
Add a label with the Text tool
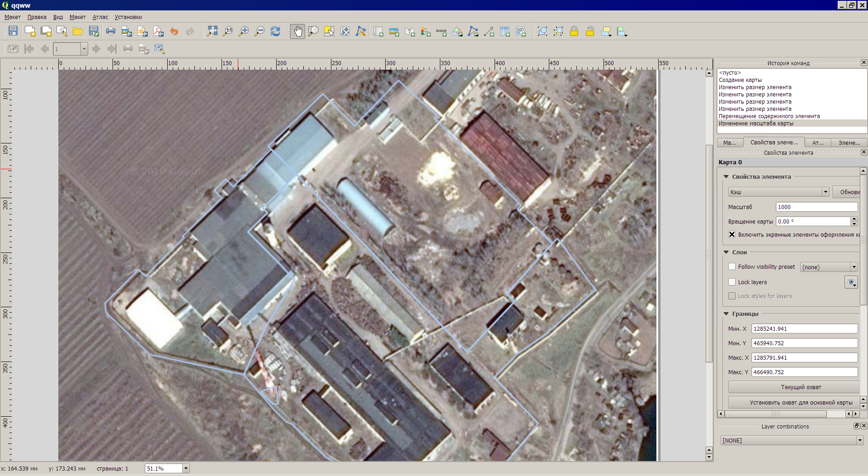click(410, 31)
